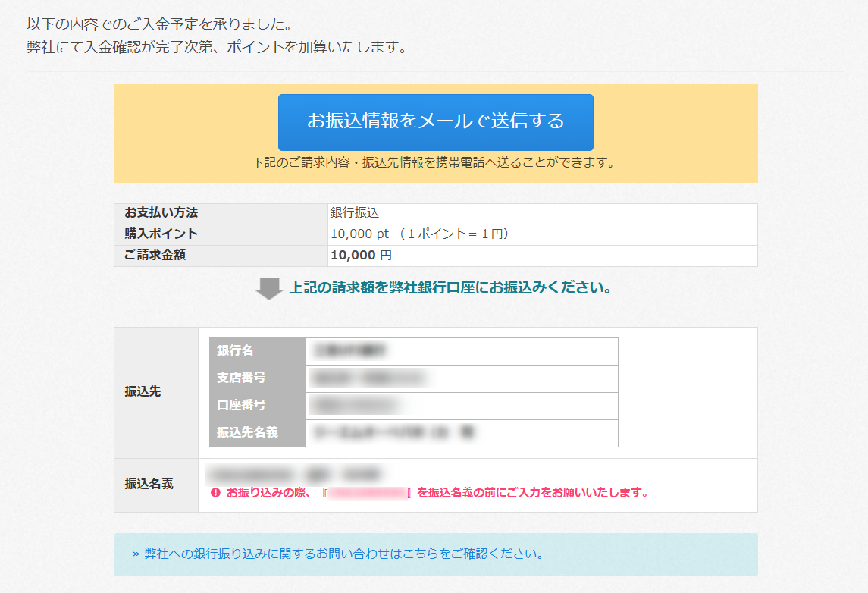Click the caption text under the blue button

coord(433,162)
